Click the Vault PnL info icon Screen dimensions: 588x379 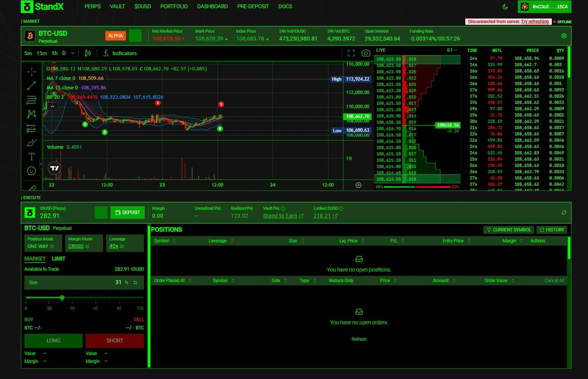click(x=284, y=208)
